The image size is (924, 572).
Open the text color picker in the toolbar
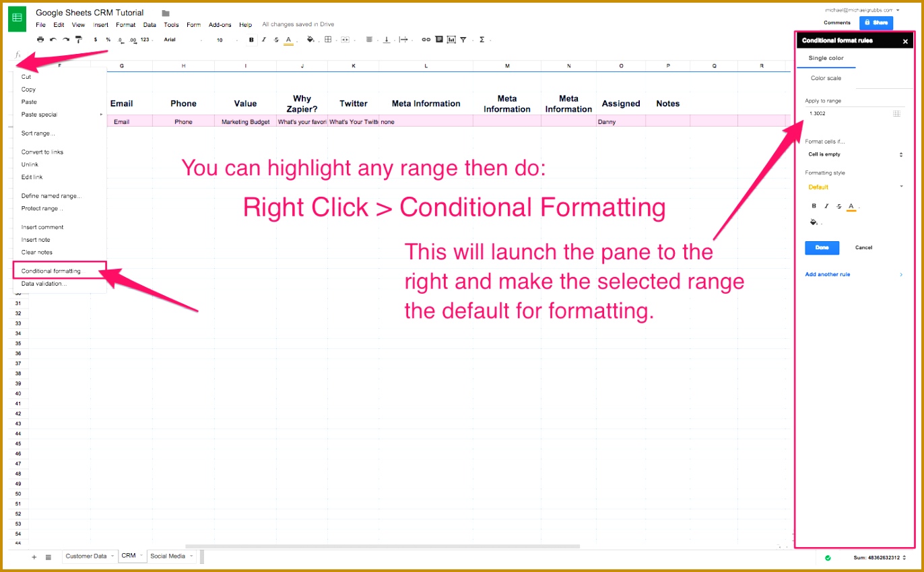(x=289, y=40)
